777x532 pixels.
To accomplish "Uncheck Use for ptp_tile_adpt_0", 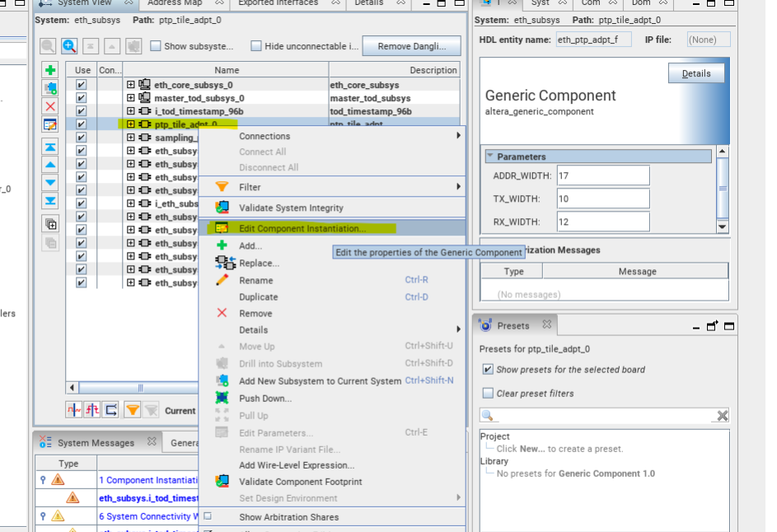I will tap(82, 124).
